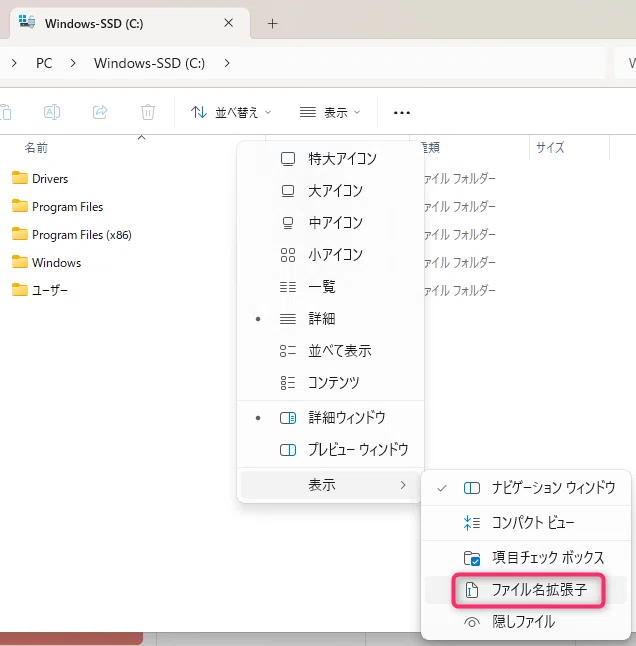Select 中アイコン view option

pos(330,223)
